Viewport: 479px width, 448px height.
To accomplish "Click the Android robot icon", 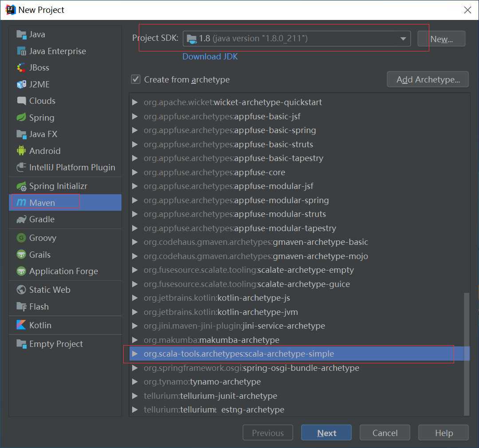I will (21, 151).
